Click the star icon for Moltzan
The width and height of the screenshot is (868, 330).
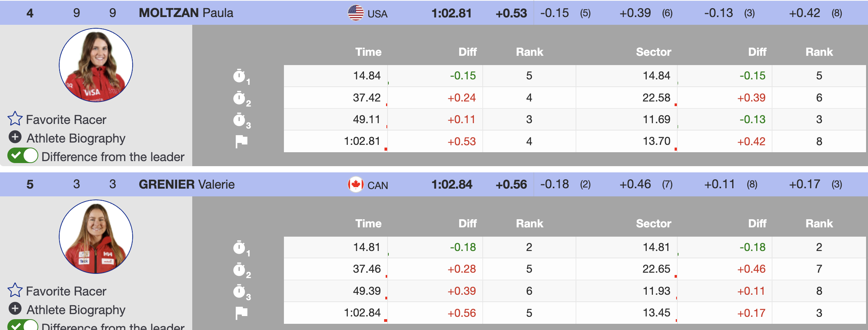click(x=15, y=119)
